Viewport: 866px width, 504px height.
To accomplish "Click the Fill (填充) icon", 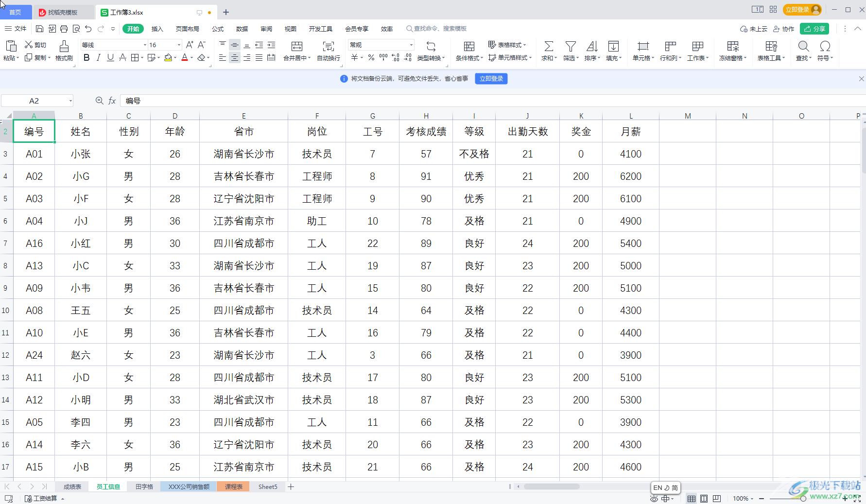I will pos(614,46).
